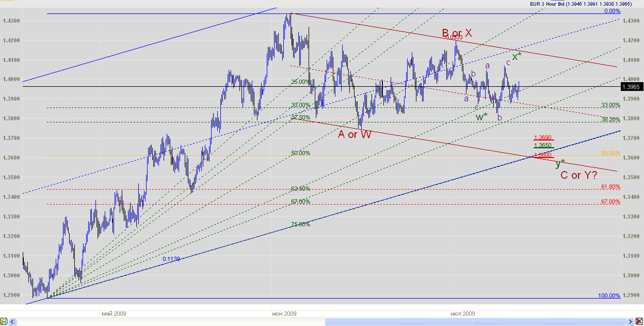The height and width of the screenshot is (326, 644).
Task: Click the scrollbar's right arrow button
Action: pos(631,321)
